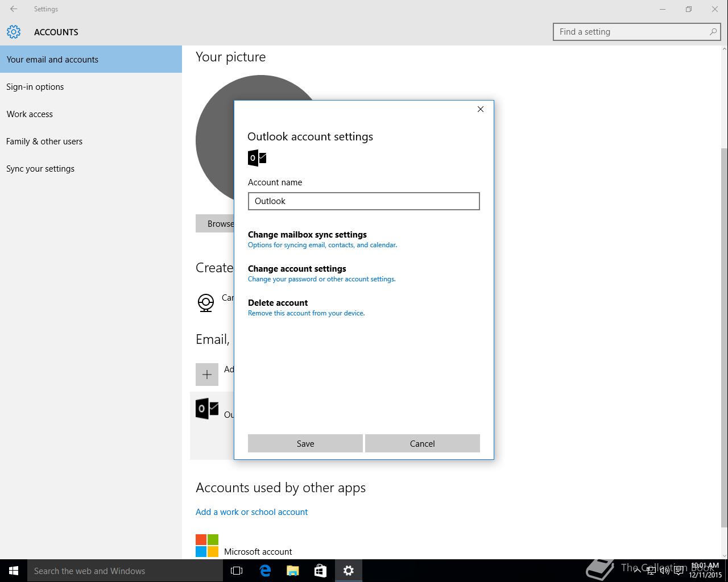Click the Accounts gear icon
This screenshot has width=728, height=582.
pos(14,32)
